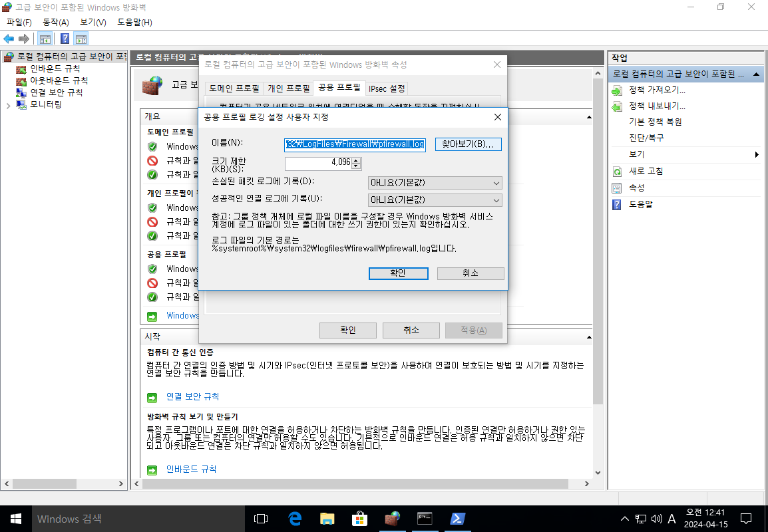Select 모니터링 node in the tree

pyautogui.click(x=45, y=104)
